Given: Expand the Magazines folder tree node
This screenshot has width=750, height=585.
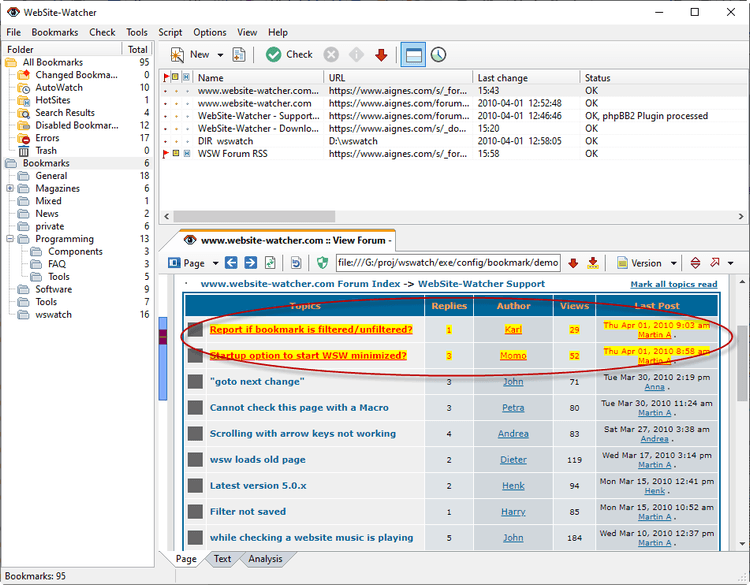Looking at the screenshot, I should click(10, 189).
